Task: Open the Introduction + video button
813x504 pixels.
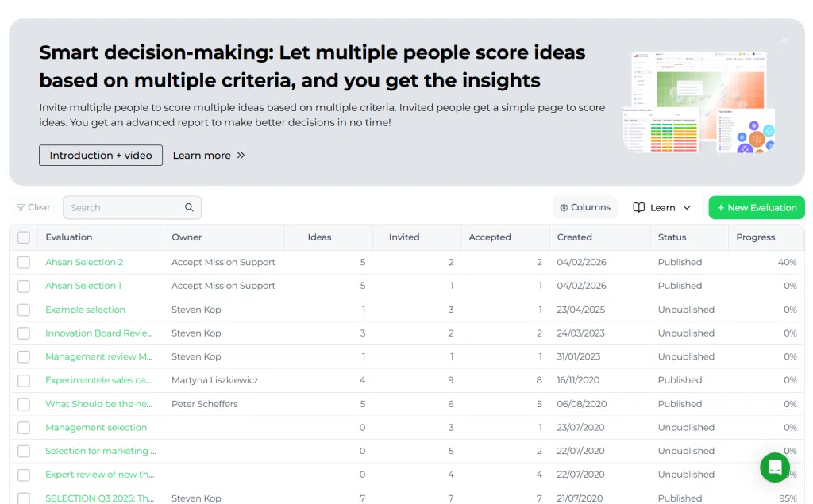Action: point(101,155)
